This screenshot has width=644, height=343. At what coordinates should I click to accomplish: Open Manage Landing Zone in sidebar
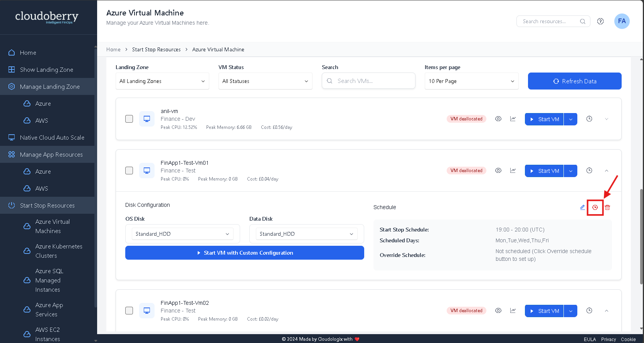[47, 86]
